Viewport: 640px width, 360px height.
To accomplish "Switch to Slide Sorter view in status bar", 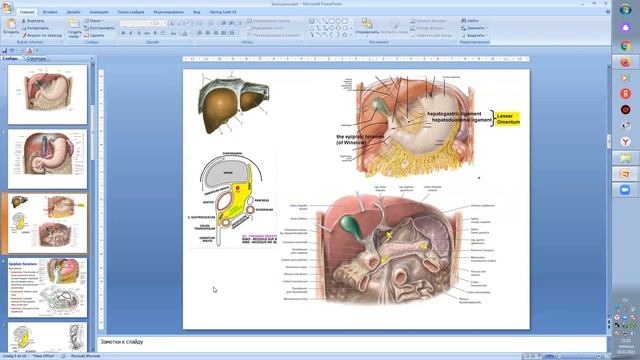I will 533,356.
